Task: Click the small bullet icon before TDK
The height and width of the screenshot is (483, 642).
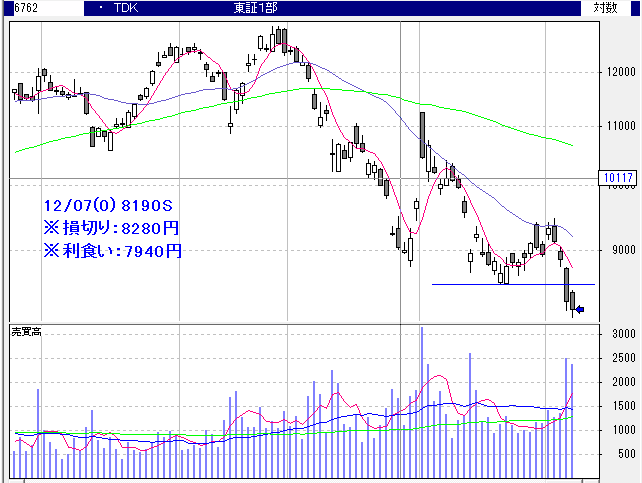Action: point(103,7)
